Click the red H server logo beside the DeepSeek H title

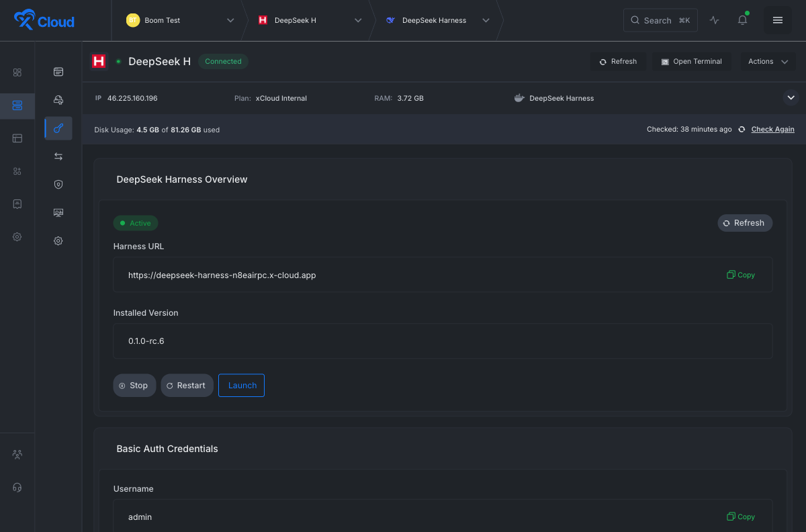tap(99, 61)
